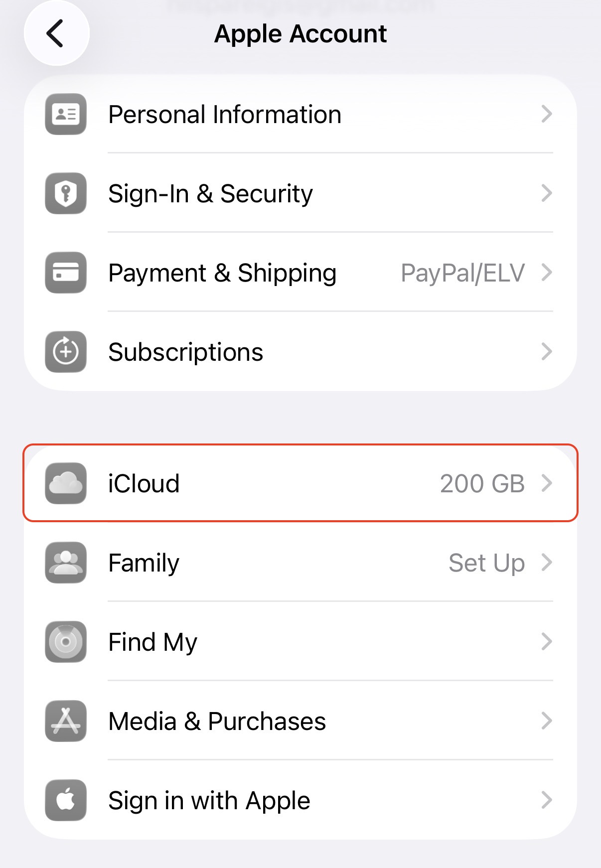Open the Subscriptions menu item
Viewport: 601px width, 868px height.
[x=185, y=352]
